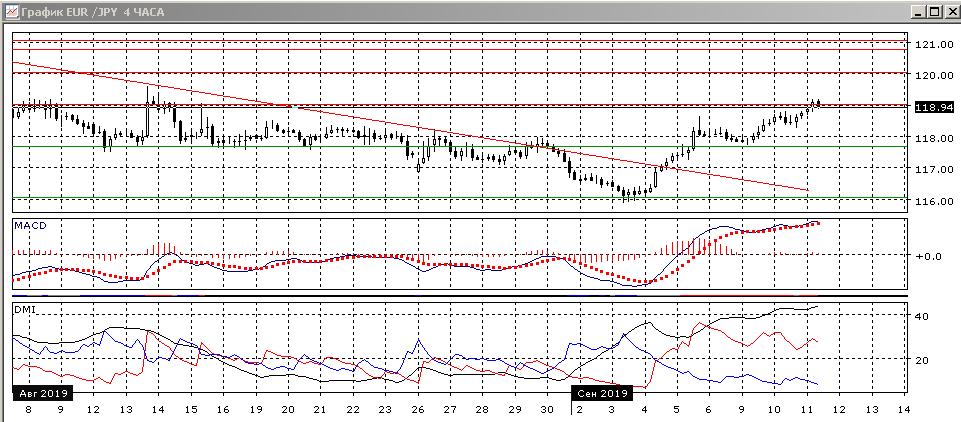Select the 'Сен 2019' month marker

(x=601, y=393)
